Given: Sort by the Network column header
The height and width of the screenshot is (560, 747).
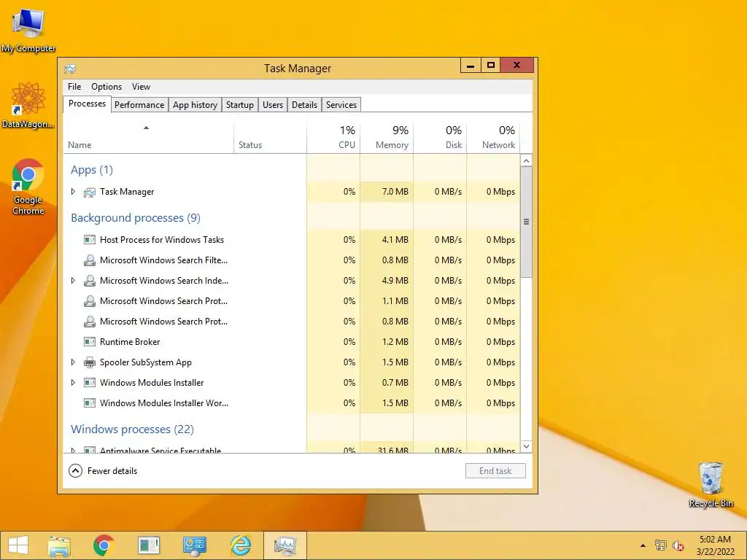Looking at the screenshot, I should (x=493, y=138).
